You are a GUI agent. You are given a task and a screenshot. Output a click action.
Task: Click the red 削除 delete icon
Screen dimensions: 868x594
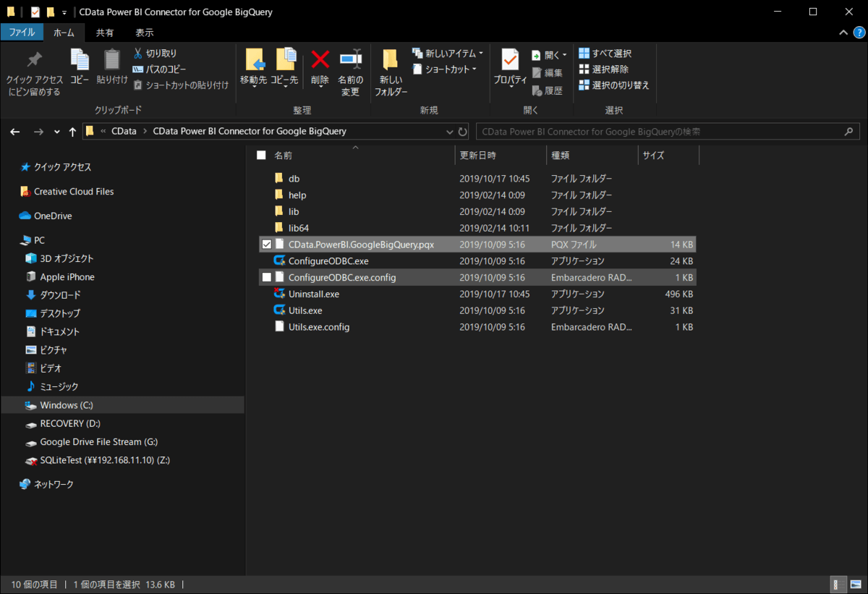pyautogui.click(x=320, y=59)
